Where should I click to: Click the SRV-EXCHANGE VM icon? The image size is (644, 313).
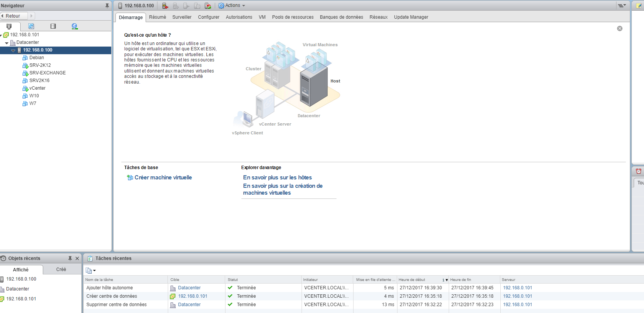[25, 73]
